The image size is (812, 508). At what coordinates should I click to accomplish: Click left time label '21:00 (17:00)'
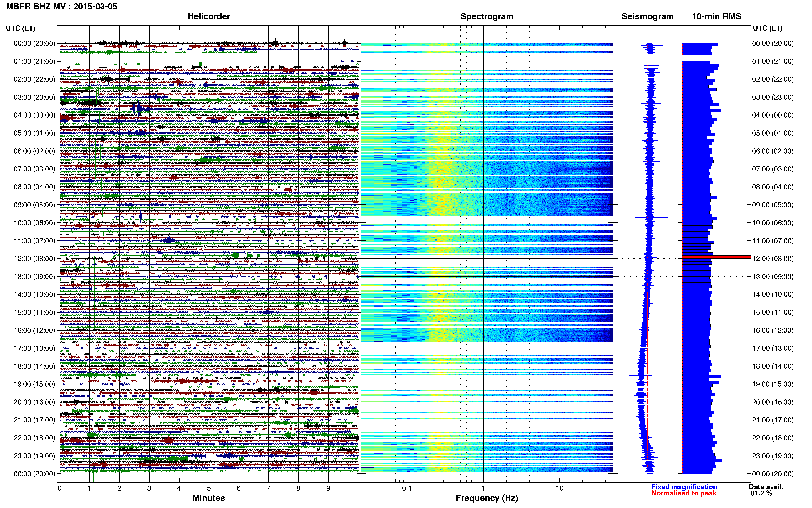tap(34, 420)
